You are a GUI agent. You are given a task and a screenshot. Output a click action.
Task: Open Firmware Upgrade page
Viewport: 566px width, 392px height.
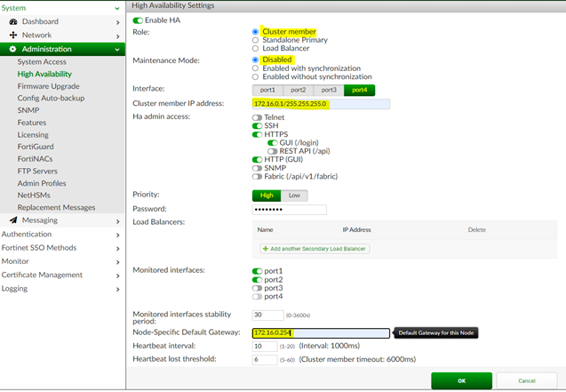pos(48,87)
